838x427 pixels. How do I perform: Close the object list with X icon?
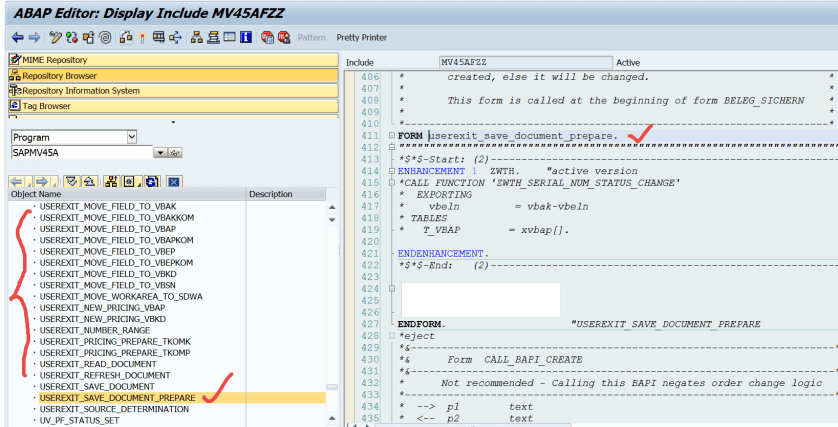coord(174,181)
